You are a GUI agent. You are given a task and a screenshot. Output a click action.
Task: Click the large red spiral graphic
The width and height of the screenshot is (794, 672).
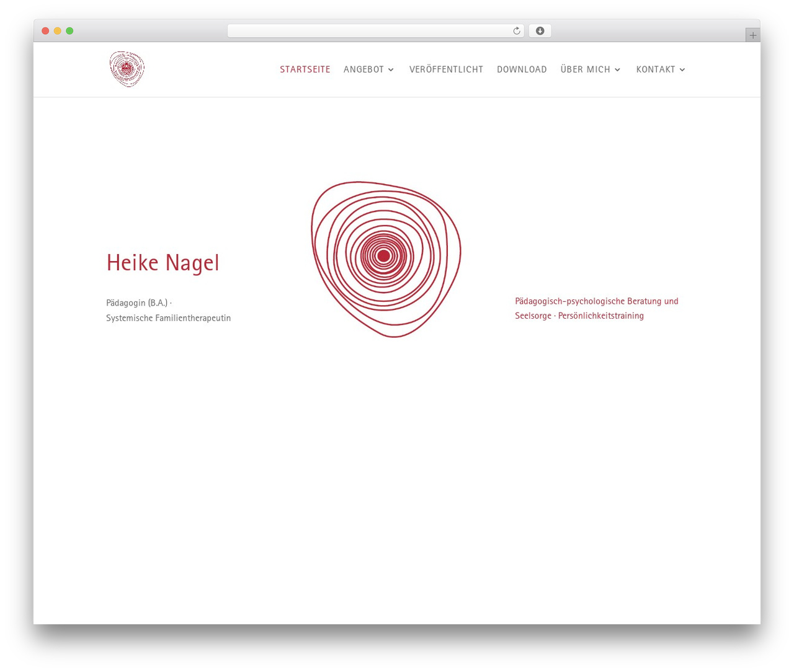pos(386,259)
